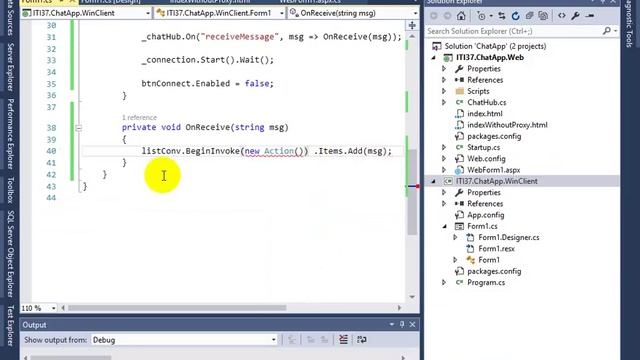Select packages.config under ITI37.ChatApp.Web
640x360 pixels.
coord(494,136)
